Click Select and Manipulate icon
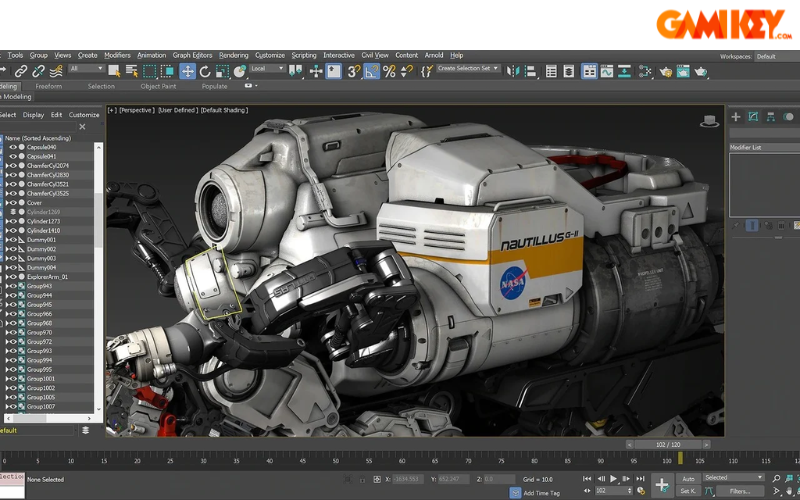Viewport: 800px width, 500px height. 316,71
